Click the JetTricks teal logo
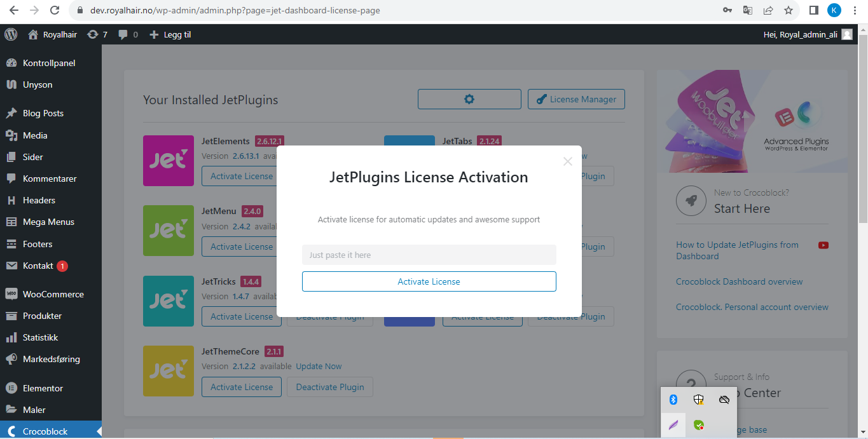 169,301
